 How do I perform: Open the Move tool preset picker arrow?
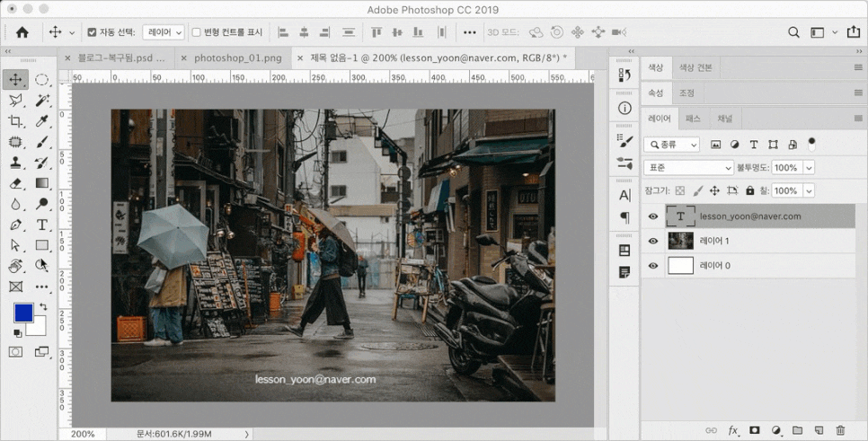[72, 32]
